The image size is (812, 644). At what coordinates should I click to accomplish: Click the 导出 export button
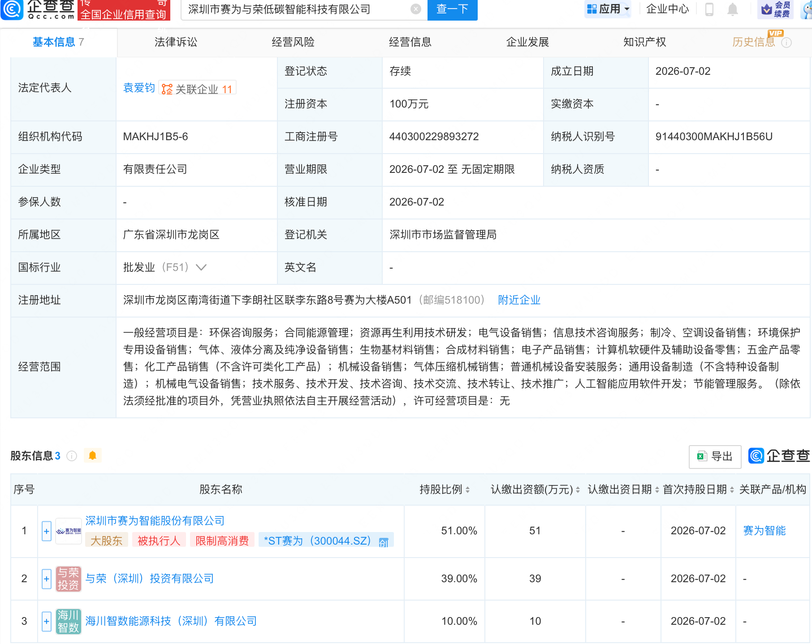pos(715,456)
